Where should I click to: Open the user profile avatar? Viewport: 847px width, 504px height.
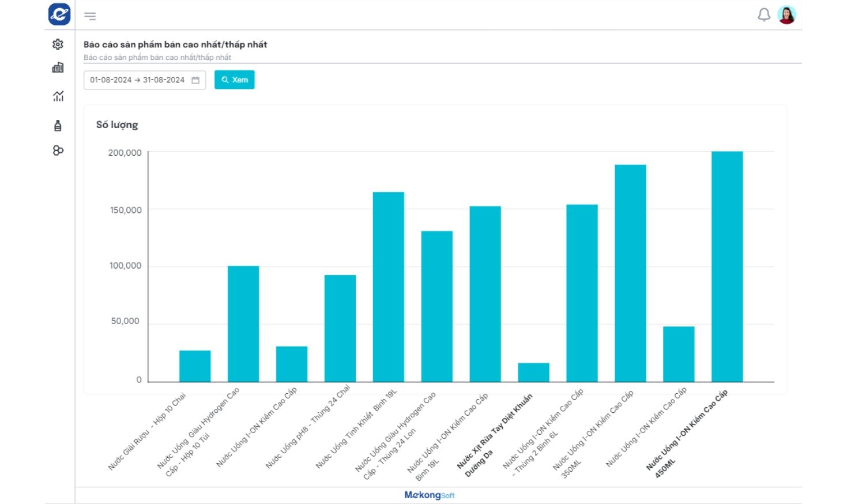point(786,15)
